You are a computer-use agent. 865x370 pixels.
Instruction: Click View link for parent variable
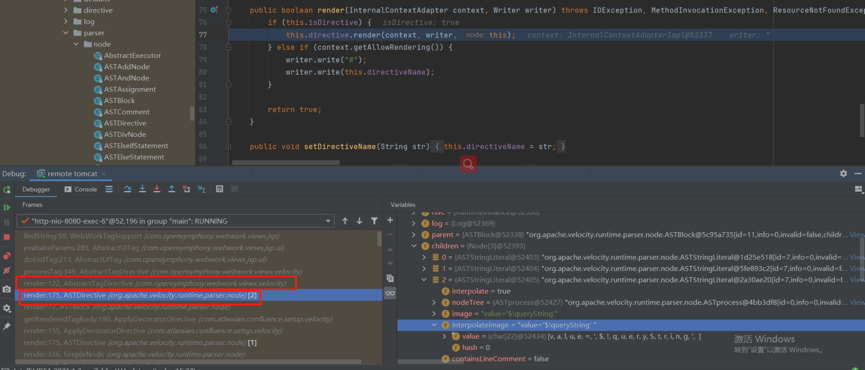point(857,235)
